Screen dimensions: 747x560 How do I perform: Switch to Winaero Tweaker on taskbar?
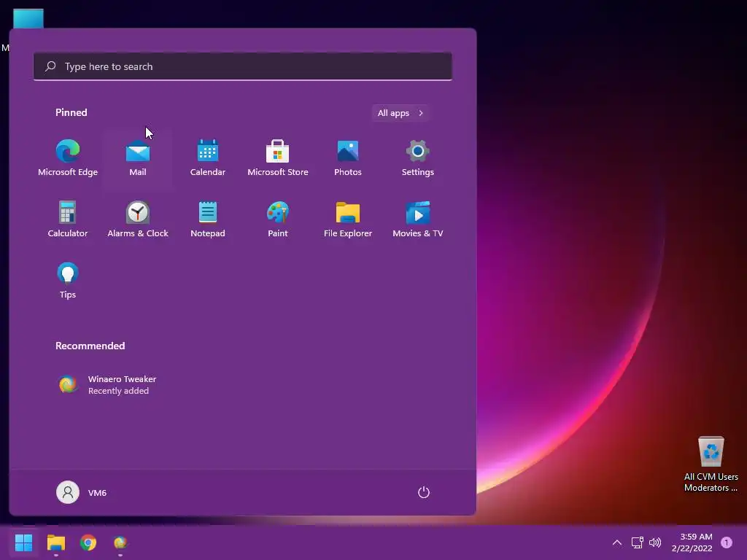tap(120, 542)
